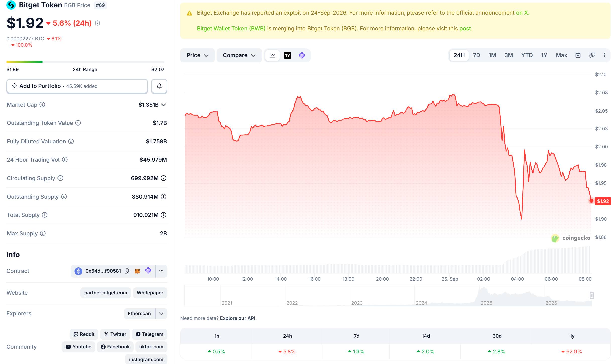The height and width of the screenshot is (364, 611).
Task: Select the line chart view toggle
Action: click(273, 55)
